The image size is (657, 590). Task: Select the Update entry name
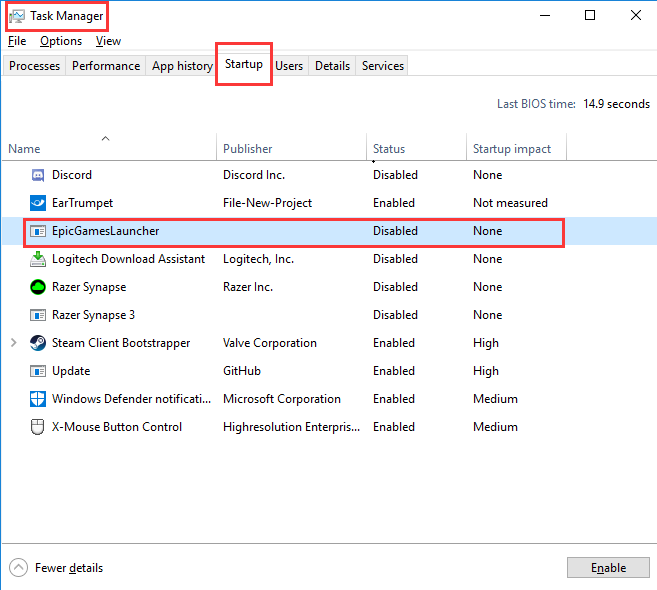[71, 371]
